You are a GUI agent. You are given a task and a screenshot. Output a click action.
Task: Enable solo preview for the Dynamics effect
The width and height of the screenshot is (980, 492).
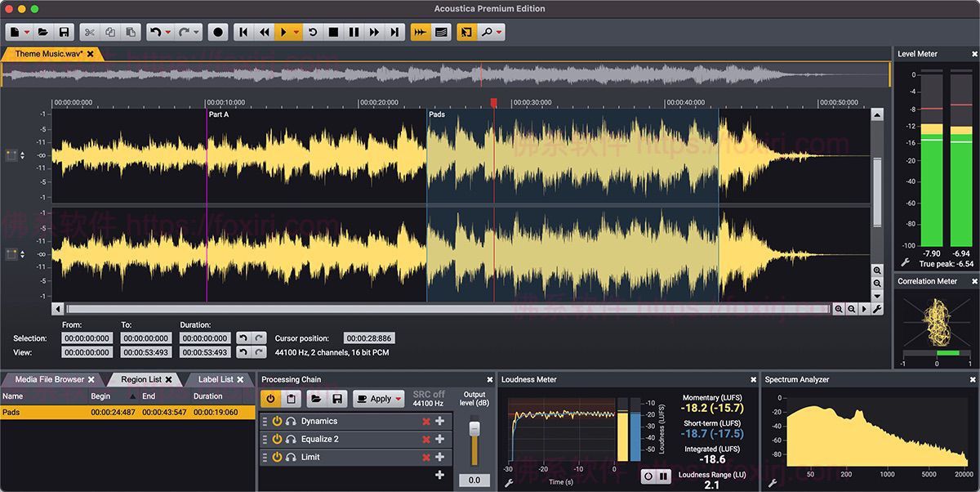(292, 420)
